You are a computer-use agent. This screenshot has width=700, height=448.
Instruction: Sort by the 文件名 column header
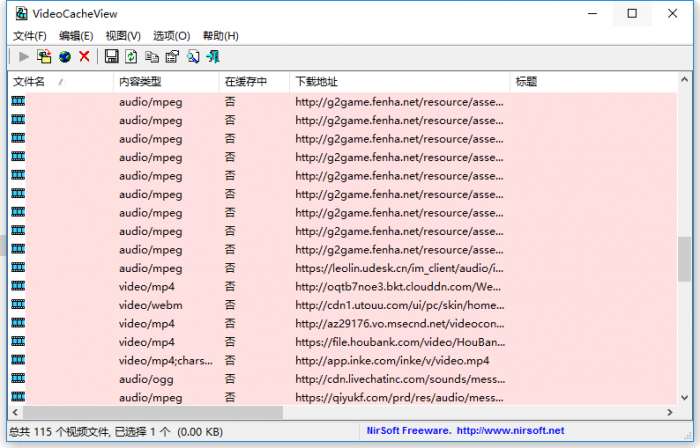coord(60,82)
